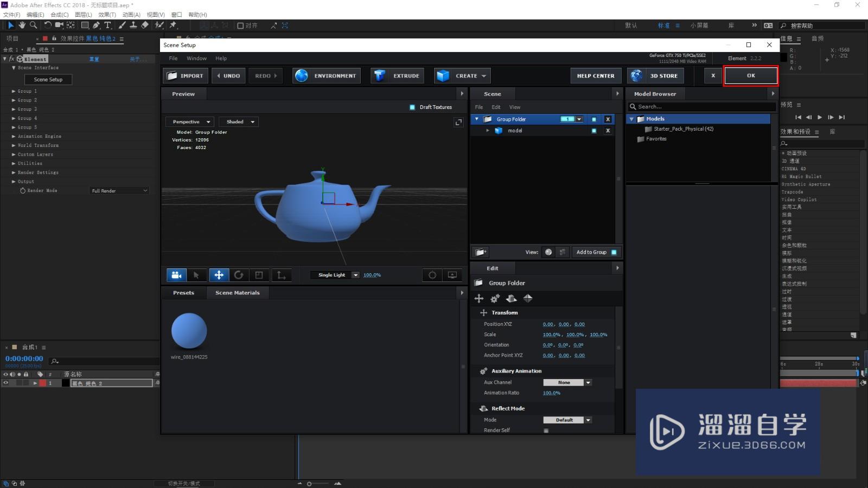
Task: Select the Type tool in After Effects toolbar
Action: 107,25
